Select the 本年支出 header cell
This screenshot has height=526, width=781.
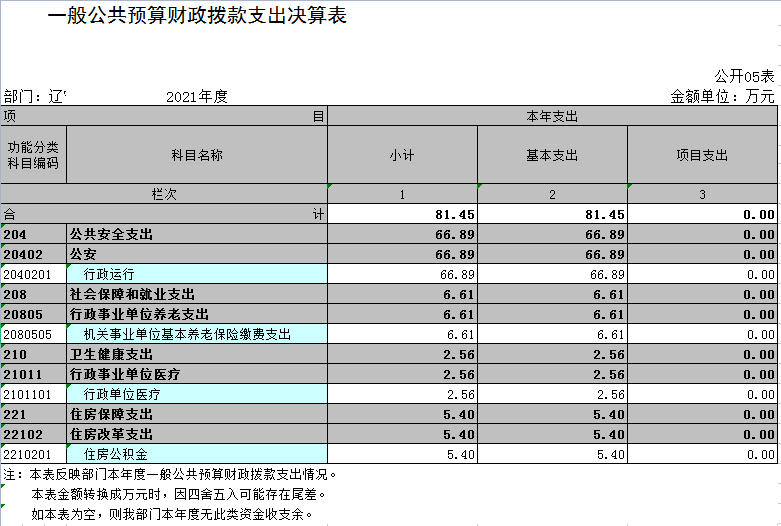tap(552, 116)
